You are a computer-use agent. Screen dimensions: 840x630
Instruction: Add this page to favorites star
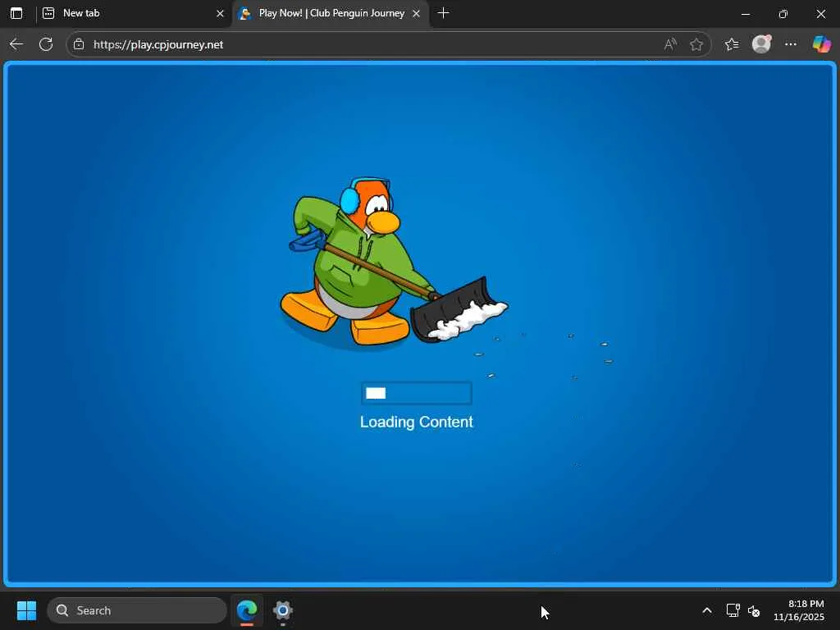[696, 44]
